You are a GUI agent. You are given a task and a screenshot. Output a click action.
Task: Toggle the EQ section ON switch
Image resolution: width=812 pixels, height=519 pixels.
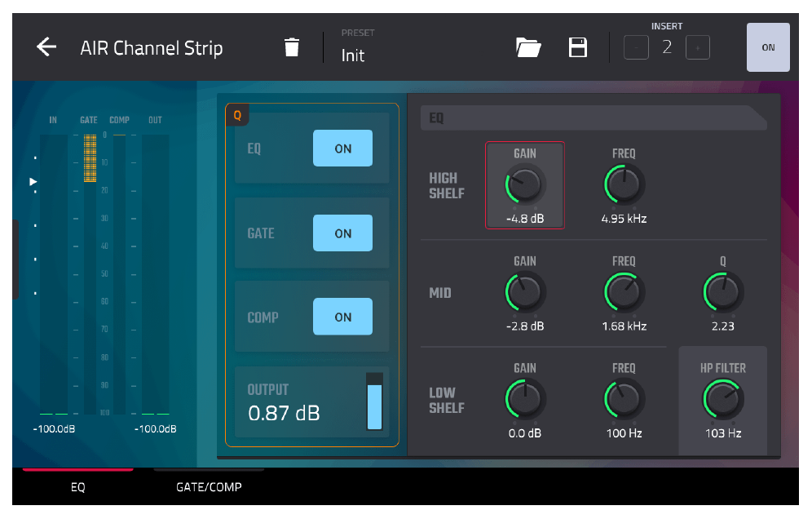point(342,149)
